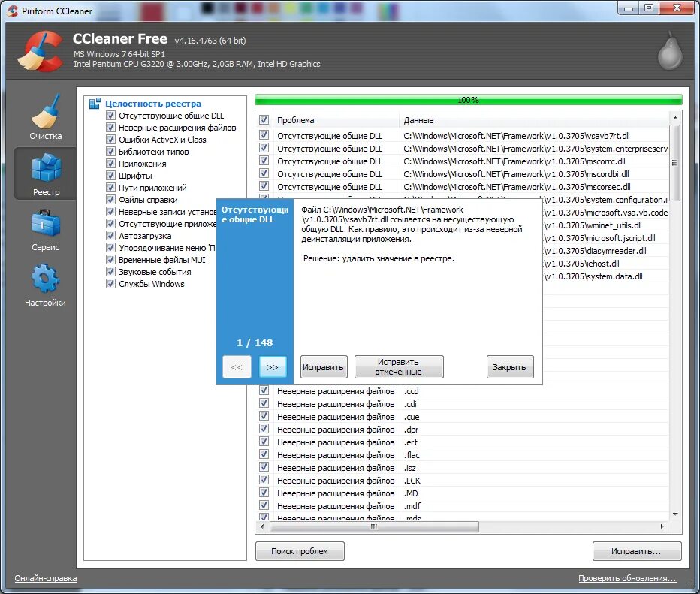
Task: Toggle Службы Windows checkbox
Action: coord(110,284)
